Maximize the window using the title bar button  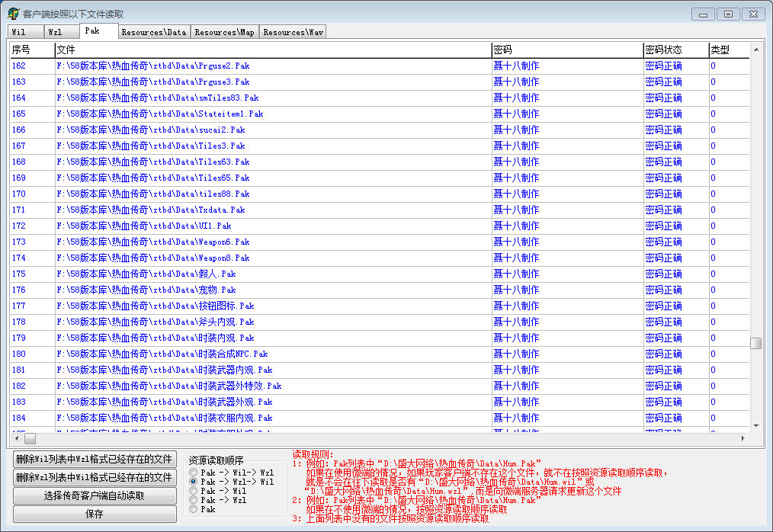(728, 14)
